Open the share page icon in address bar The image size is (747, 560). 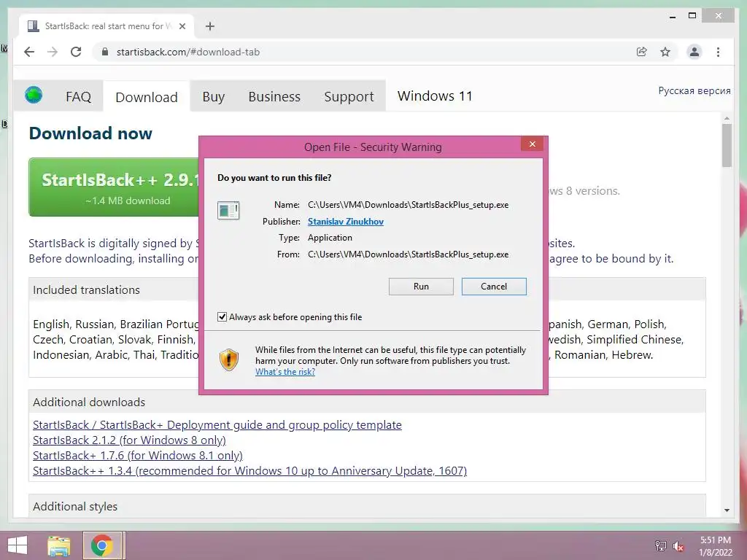tap(642, 52)
